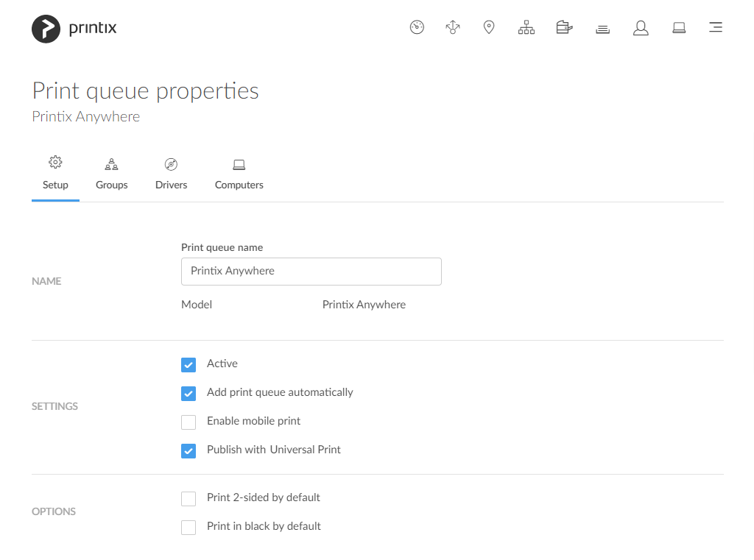
Task: Switch to the Setup tab label
Action: pyautogui.click(x=55, y=185)
